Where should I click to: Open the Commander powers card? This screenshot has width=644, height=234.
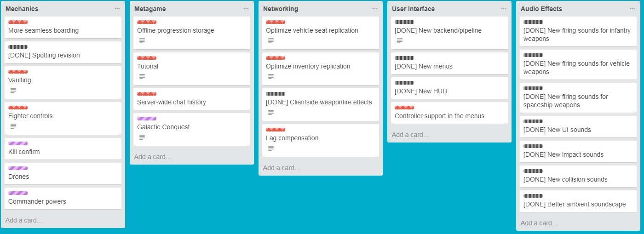tap(37, 201)
